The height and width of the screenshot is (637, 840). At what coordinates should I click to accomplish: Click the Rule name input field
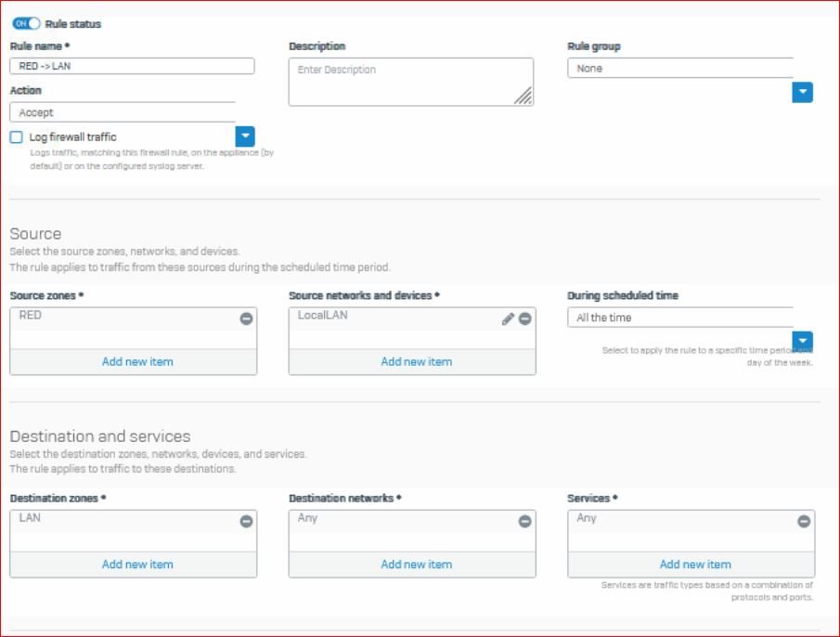132,66
